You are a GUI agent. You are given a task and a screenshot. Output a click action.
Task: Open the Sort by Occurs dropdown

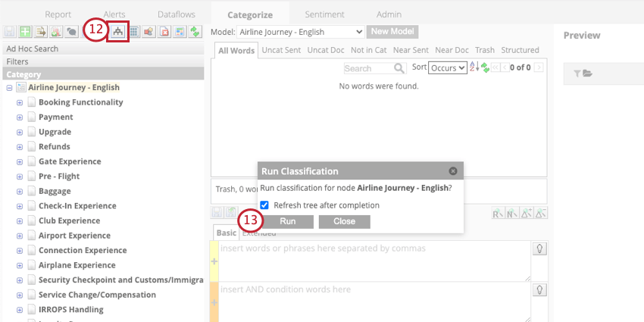(448, 67)
